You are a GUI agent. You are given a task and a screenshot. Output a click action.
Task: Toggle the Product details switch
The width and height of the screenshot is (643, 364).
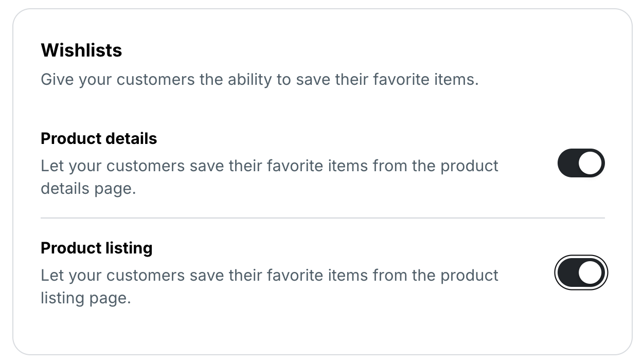(x=581, y=163)
